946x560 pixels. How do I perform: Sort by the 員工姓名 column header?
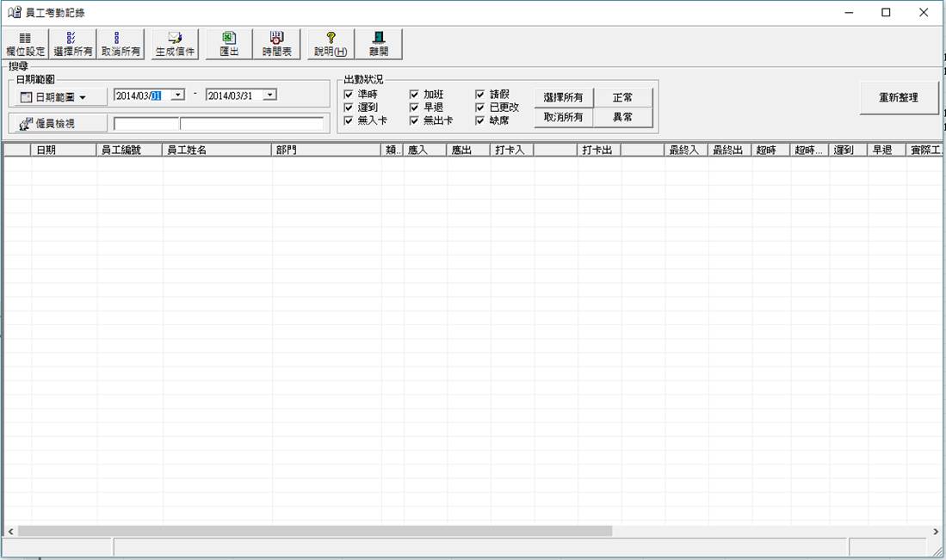point(217,150)
